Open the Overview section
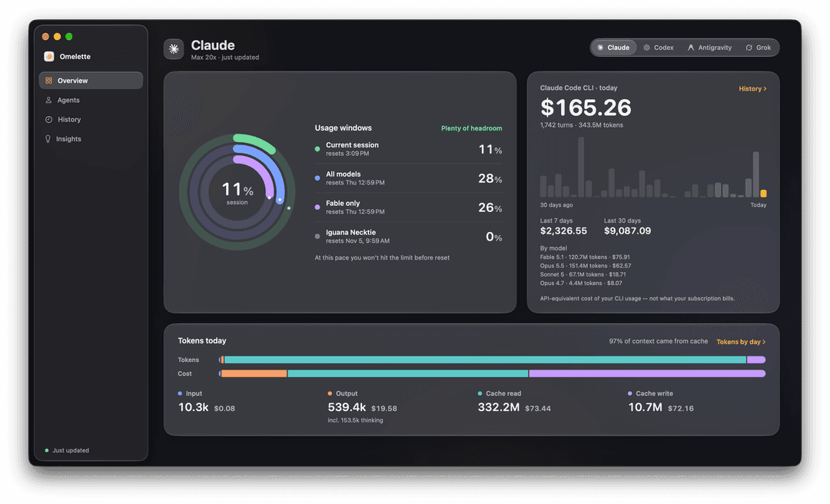Viewport: 830px width, 504px height. 91,81
